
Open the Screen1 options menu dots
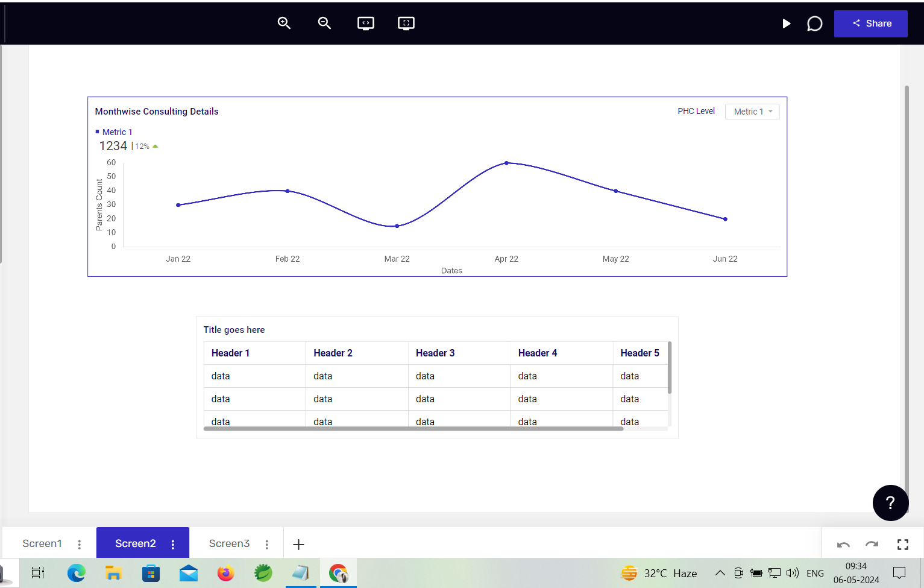coord(80,544)
